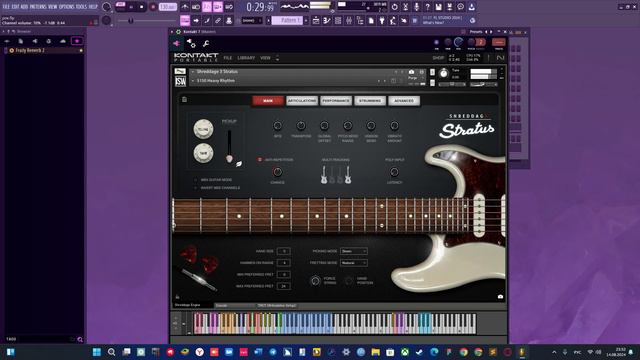The image size is (640, 360).
Task: Click the save project icon
Action: tap(438, 7)
